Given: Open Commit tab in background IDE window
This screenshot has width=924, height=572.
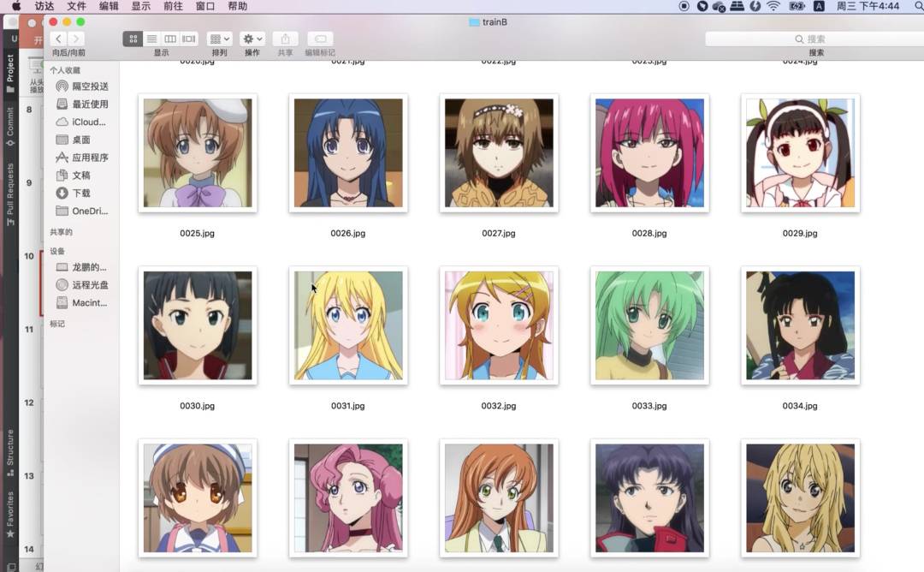Looking at the screenshot, I should [x=10, y=127].
